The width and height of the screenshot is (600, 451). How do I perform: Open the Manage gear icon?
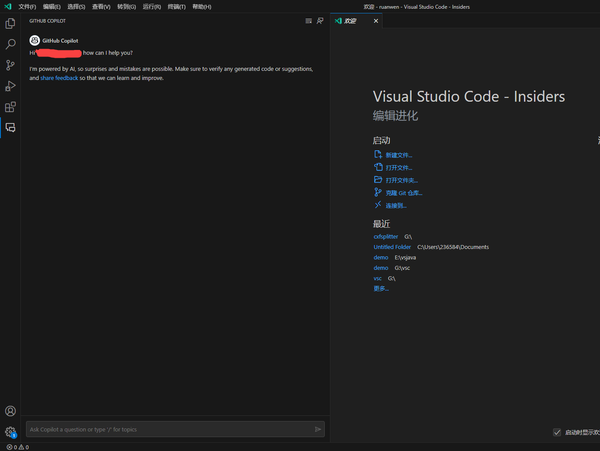pyautogui.click(x=10, y=432)
